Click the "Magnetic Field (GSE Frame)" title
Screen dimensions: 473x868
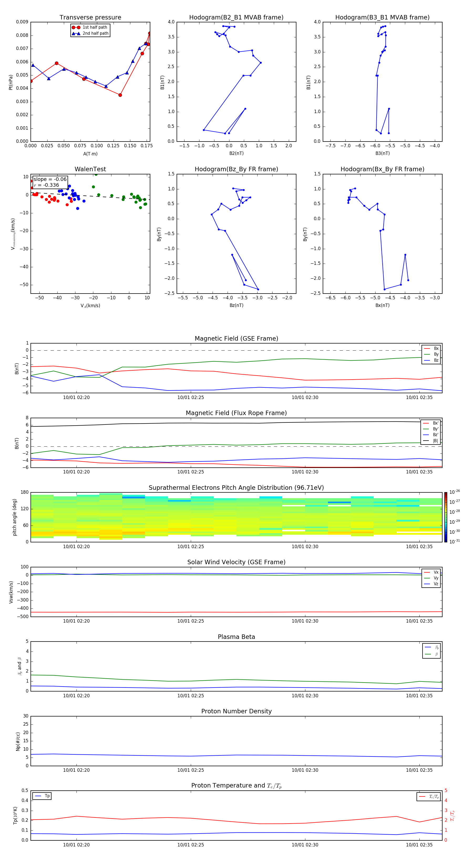(x=236, y=339)
